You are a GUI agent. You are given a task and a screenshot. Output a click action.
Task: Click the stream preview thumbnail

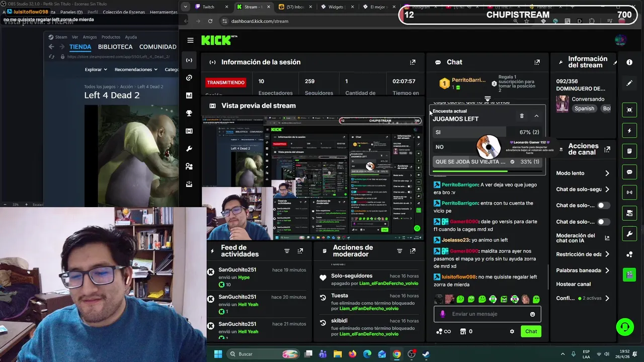click(312, 178)
